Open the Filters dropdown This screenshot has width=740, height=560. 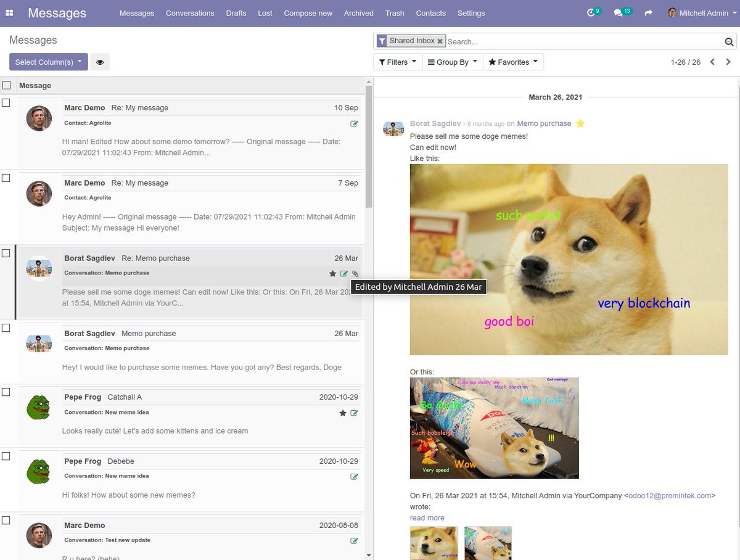(398, 62)
